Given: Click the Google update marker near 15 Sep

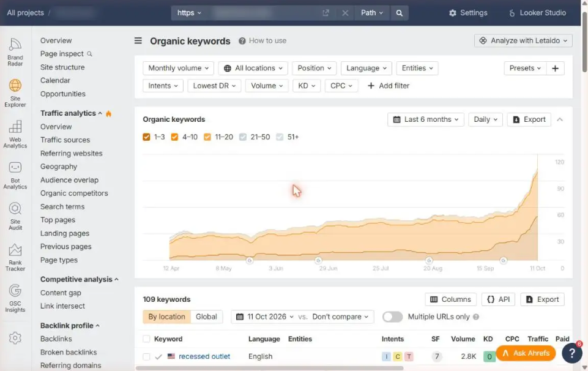Looking at the screenshot, I should coord(503,260).
